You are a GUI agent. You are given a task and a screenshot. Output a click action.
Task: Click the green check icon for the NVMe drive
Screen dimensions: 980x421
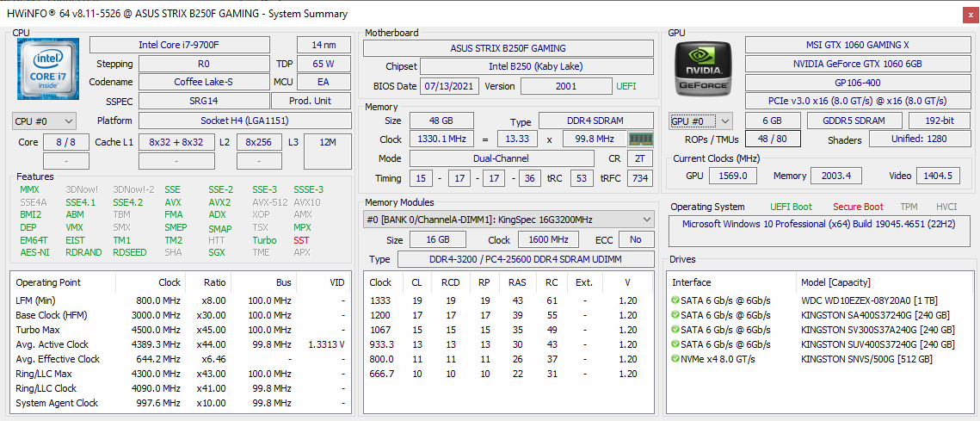point(675,358)
